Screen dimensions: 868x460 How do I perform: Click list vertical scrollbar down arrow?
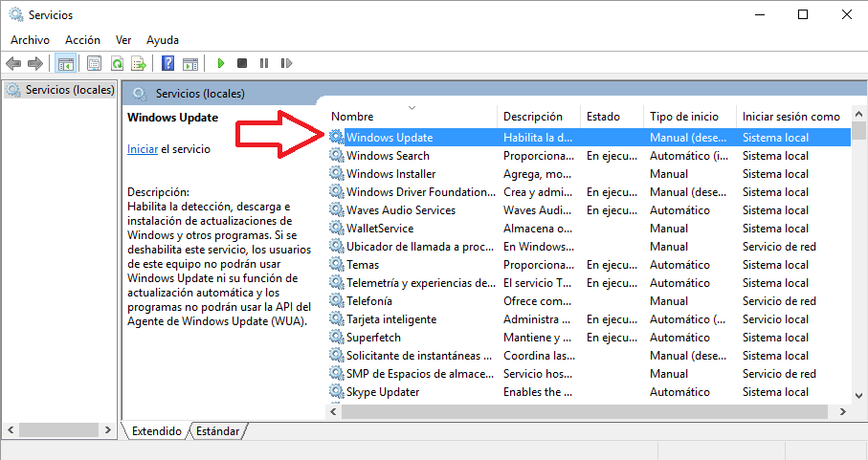click(858, 395)
